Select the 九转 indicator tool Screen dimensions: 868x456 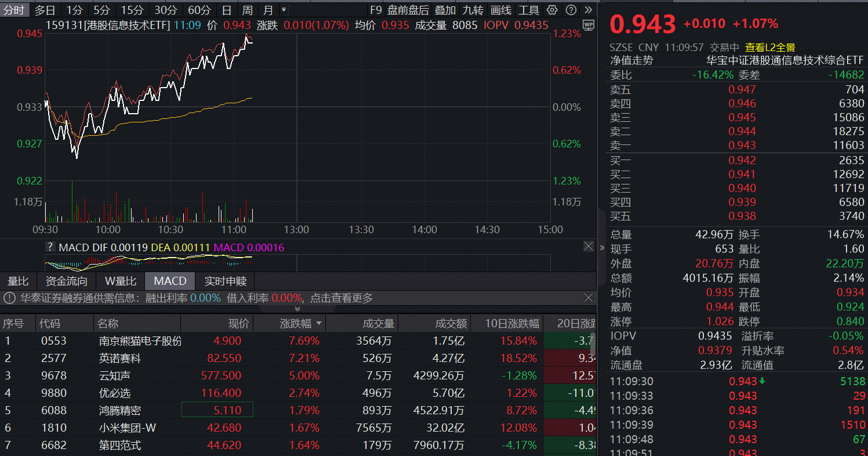pyautogui.click(x=474, y=10)
